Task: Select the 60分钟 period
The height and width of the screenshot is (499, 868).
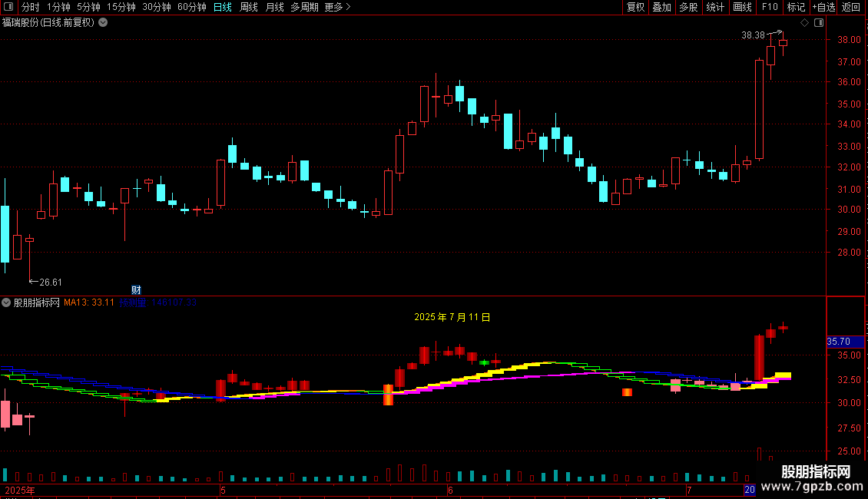Action: (192, 7)
